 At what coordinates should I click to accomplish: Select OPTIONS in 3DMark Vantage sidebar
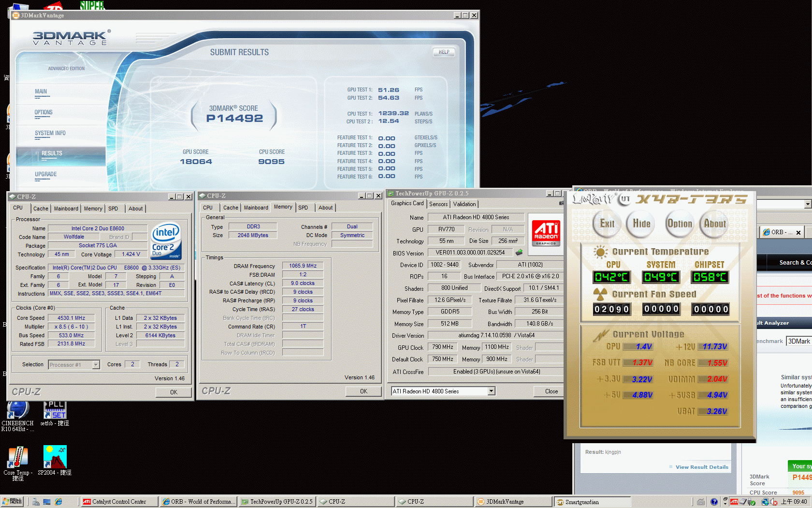43,112
